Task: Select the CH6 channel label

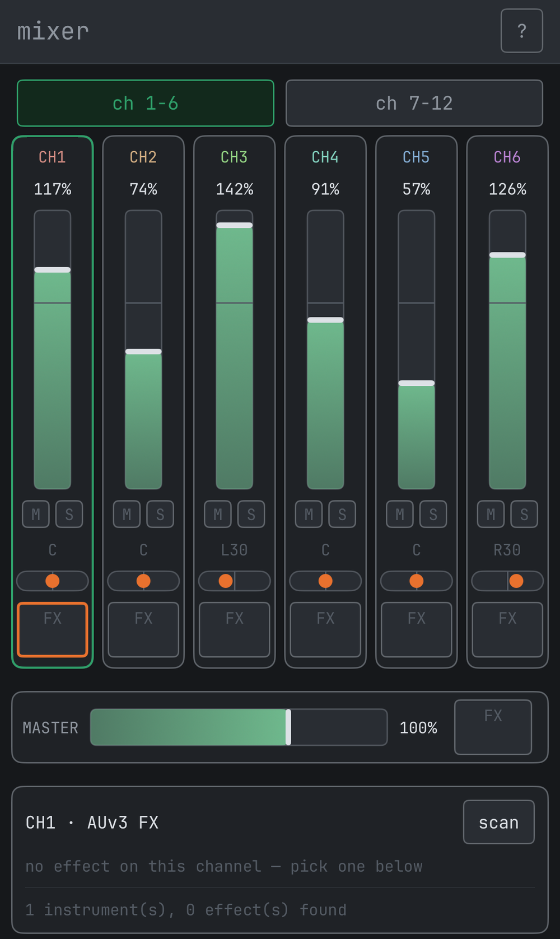Action: pyautogui.click(x=507, y=157)
